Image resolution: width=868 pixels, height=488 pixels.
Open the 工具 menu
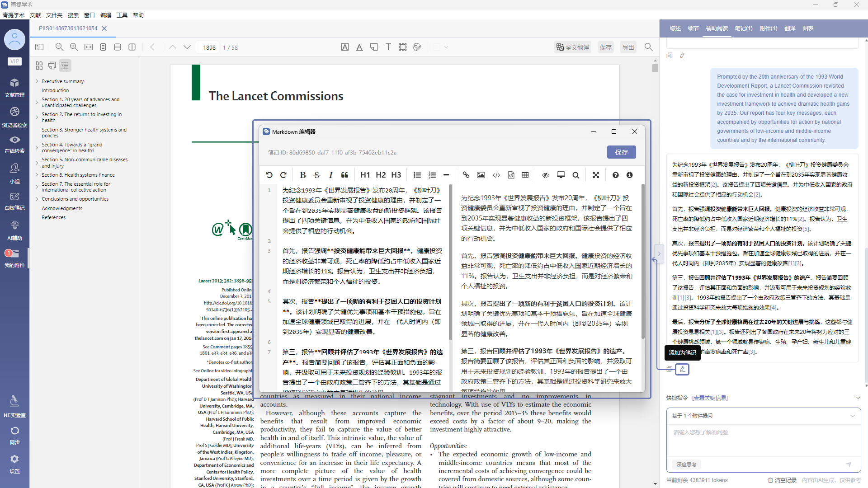122,15
